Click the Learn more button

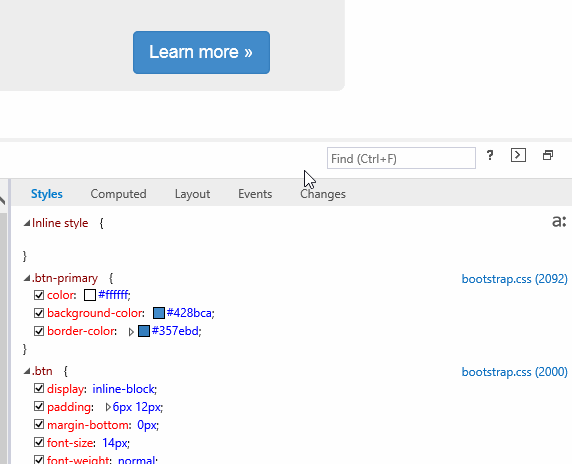[x=201, y=52]
